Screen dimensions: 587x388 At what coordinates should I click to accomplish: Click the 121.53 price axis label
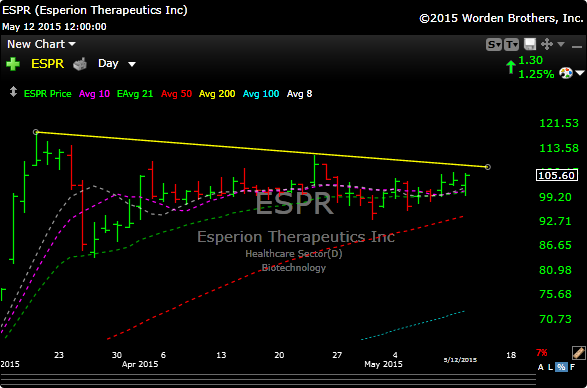click(559, 123)
